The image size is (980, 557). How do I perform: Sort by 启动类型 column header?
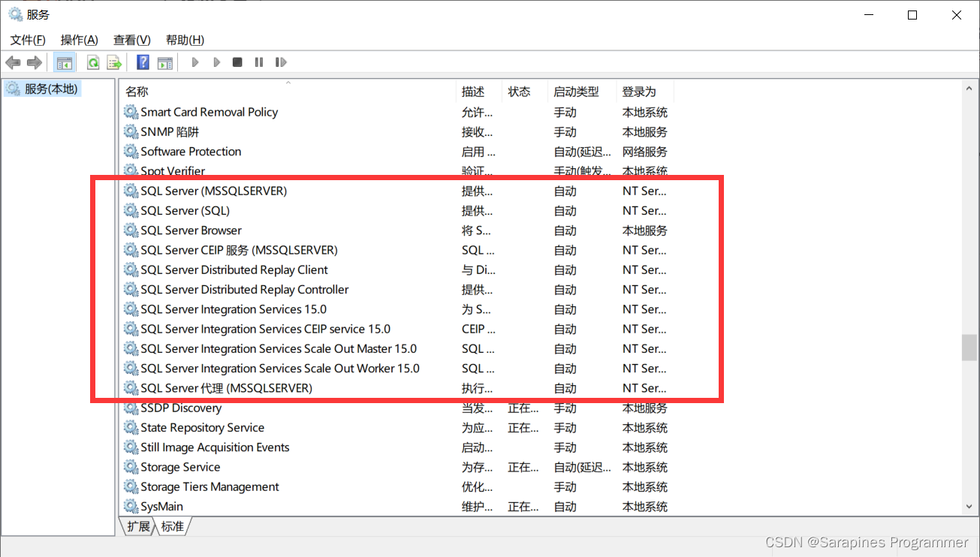582,92
